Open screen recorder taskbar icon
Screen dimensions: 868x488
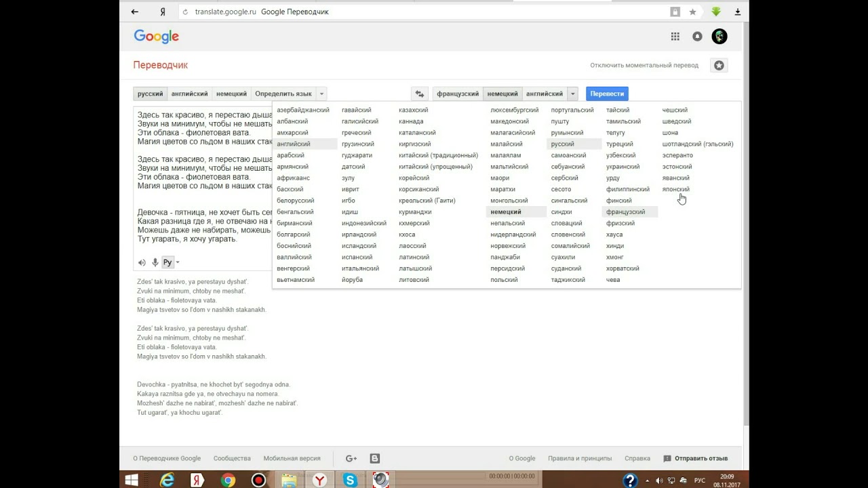click(258, 480)
